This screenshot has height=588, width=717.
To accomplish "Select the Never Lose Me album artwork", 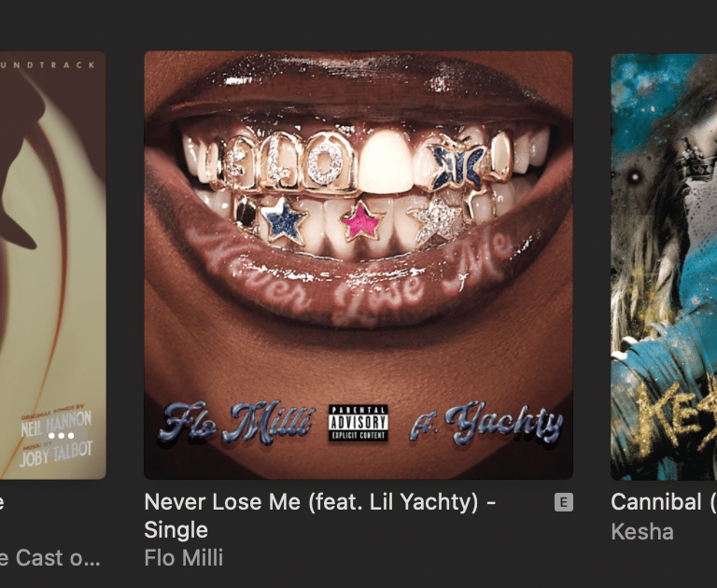I will [x=358, y=265].
